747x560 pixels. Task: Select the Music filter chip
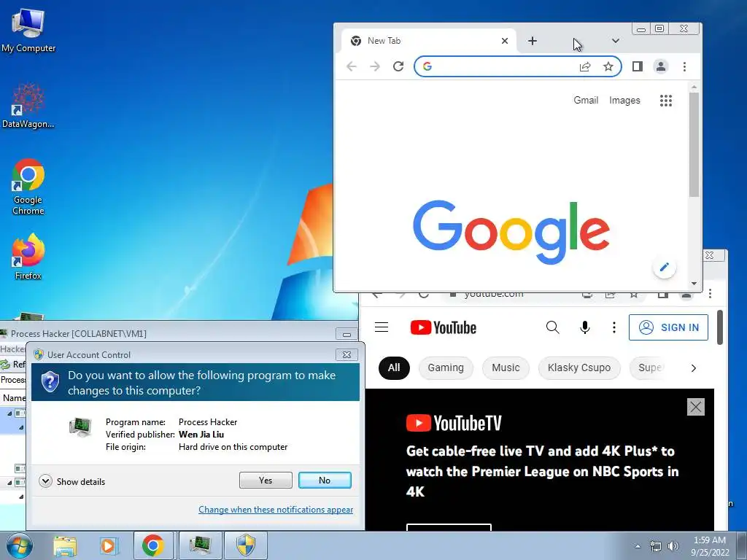click(x=506, y=368)
